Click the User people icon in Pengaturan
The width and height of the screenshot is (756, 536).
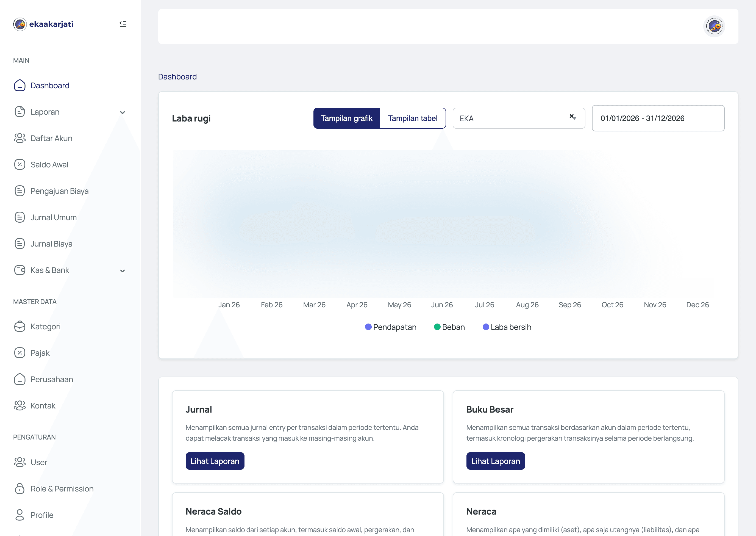click(20, 462)
